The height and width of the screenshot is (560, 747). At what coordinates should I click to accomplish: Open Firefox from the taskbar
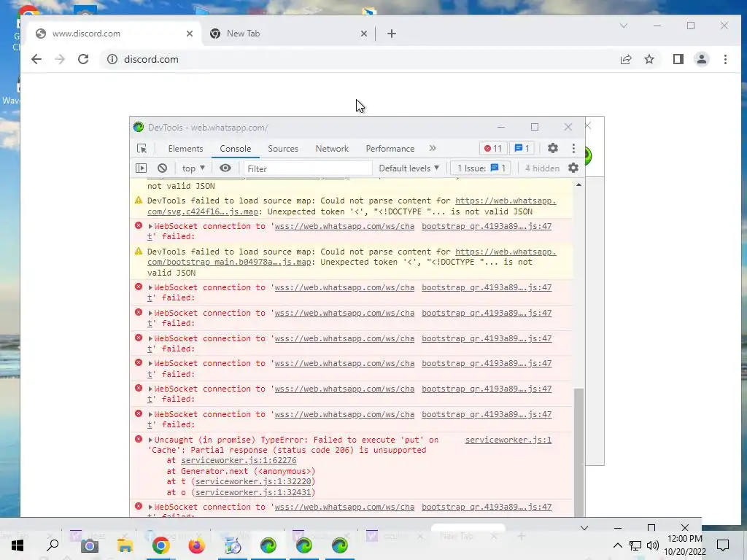click(196, 545)
